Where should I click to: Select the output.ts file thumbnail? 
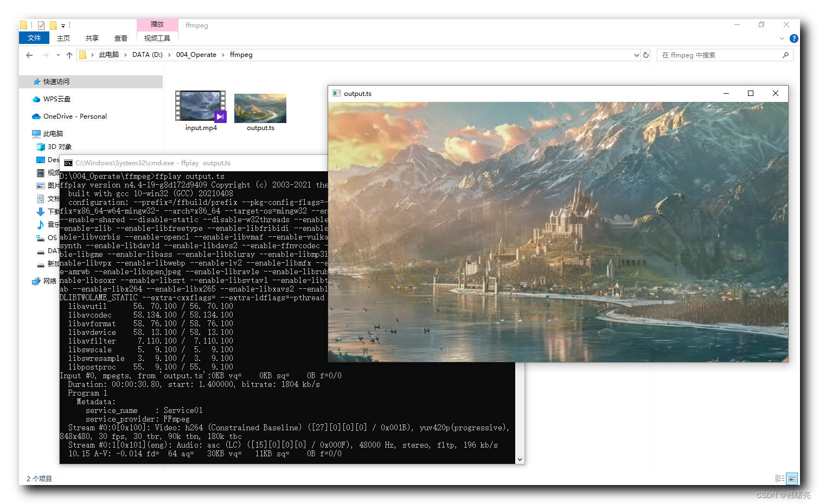(260, 108)
